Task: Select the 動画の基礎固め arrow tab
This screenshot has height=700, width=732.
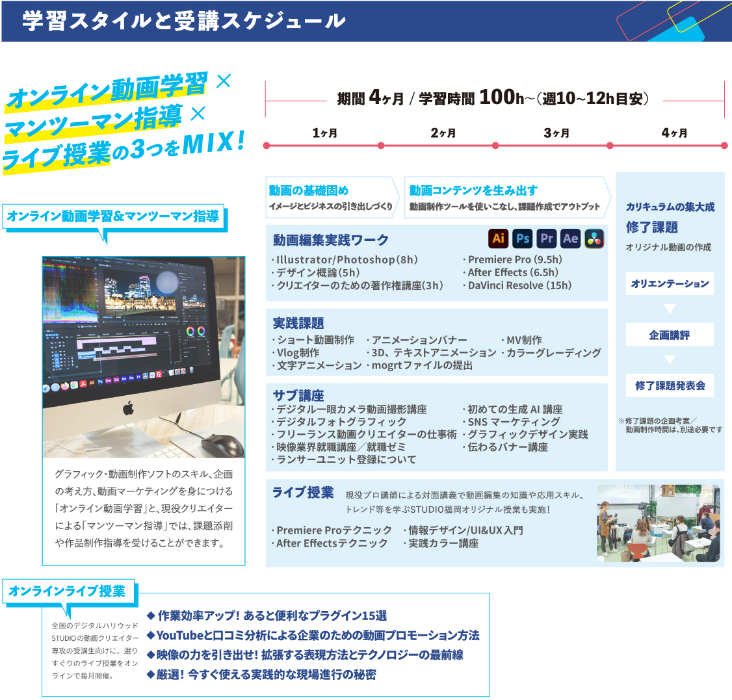Action: click(x=331, y=197)
